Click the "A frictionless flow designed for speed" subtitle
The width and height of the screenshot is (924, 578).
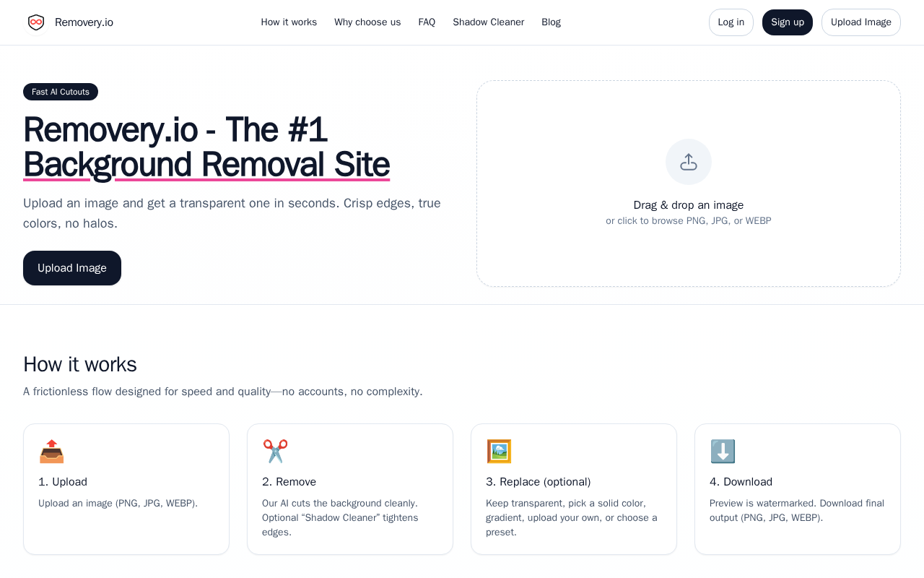(223, 392)
